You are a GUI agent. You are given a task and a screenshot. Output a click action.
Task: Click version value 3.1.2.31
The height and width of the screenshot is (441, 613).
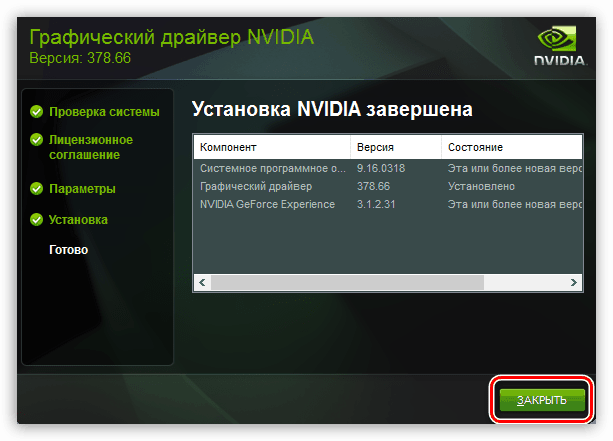376,204
